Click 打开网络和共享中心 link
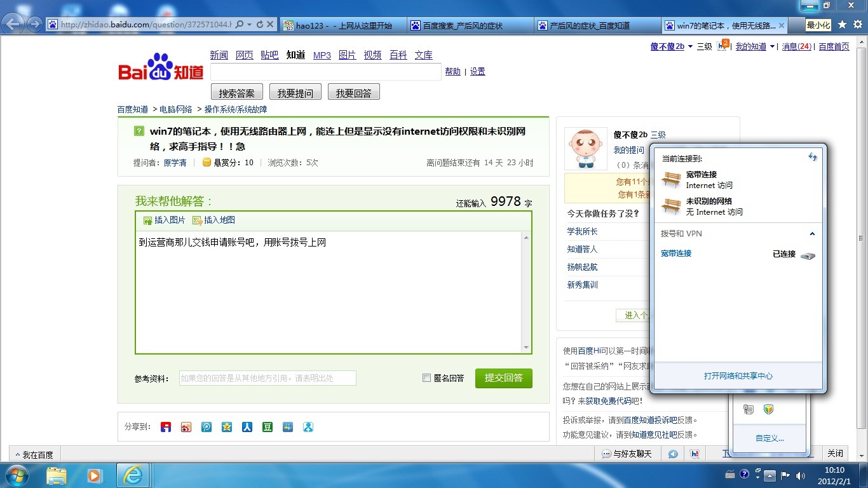868x488 pixels. click(x=738, y=376)
